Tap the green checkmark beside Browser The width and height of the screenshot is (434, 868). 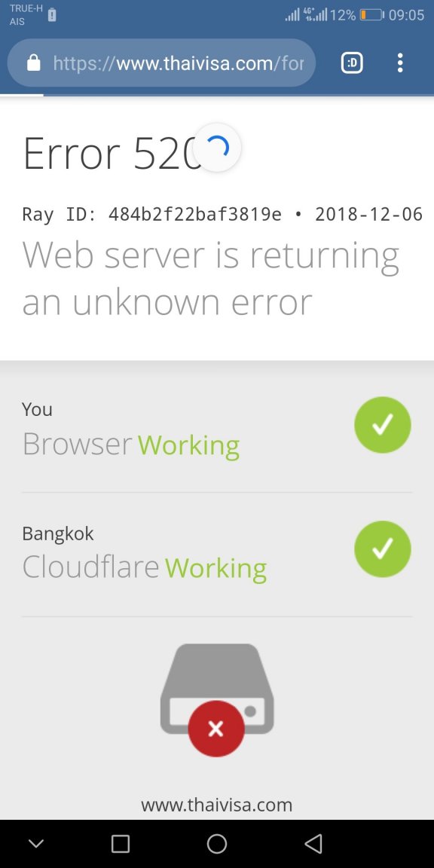(383, 425)
